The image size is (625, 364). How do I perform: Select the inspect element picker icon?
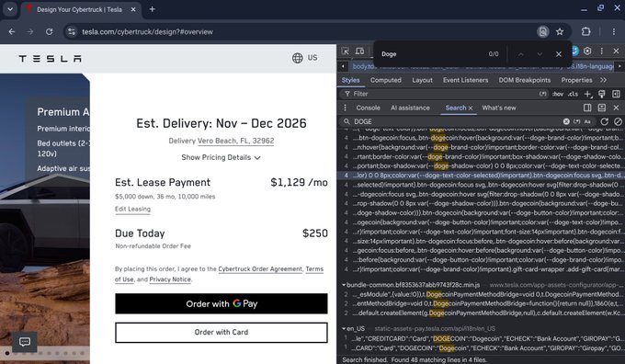coord(346,51)
